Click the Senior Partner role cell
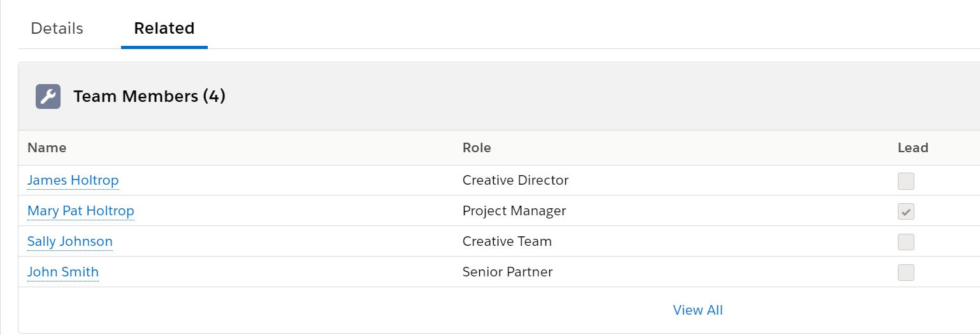980x335 pixels. [508, 272]
